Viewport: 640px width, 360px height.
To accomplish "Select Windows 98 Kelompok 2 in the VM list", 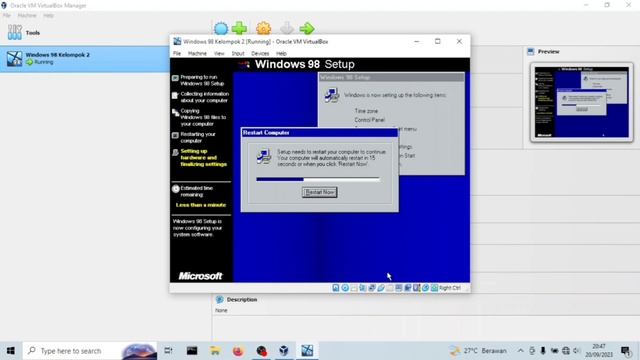I will 85,59.
